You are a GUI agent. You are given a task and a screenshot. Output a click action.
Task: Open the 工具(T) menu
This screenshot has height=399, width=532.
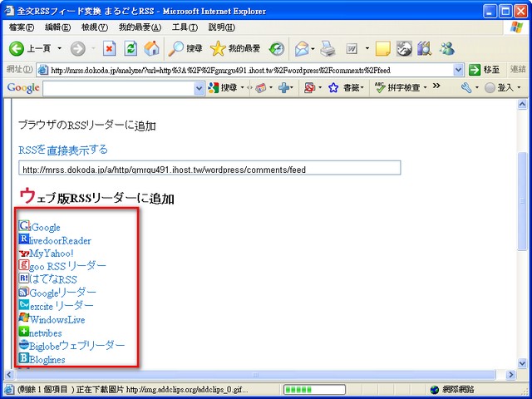point(185,27)
